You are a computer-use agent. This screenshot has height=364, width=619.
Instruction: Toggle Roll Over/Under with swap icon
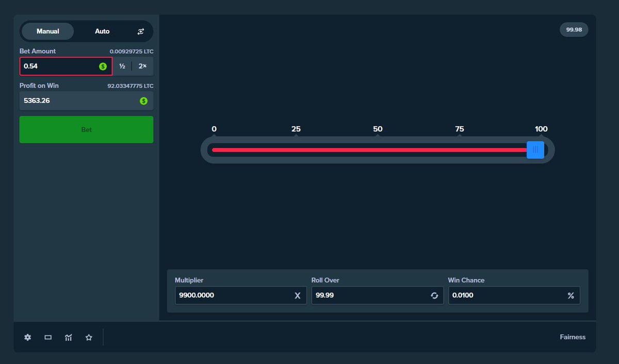pos(434,296)
